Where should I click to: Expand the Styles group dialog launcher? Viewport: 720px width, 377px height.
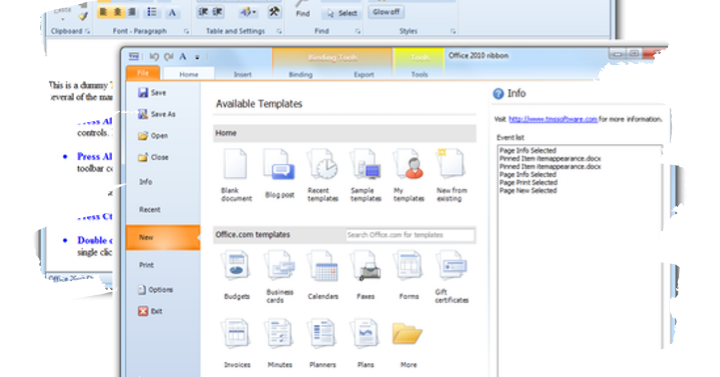click(x=453, y=31)
